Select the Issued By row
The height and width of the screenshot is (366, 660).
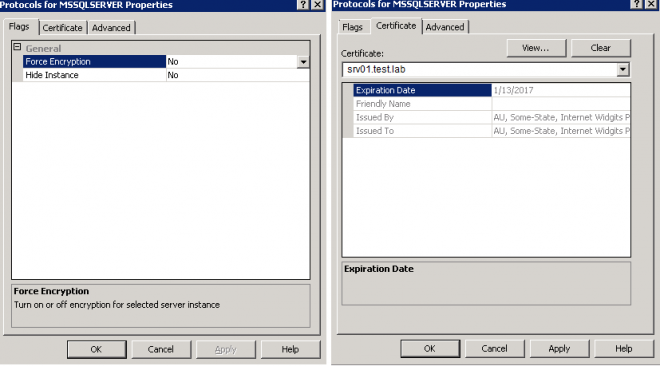coord(492,117)
